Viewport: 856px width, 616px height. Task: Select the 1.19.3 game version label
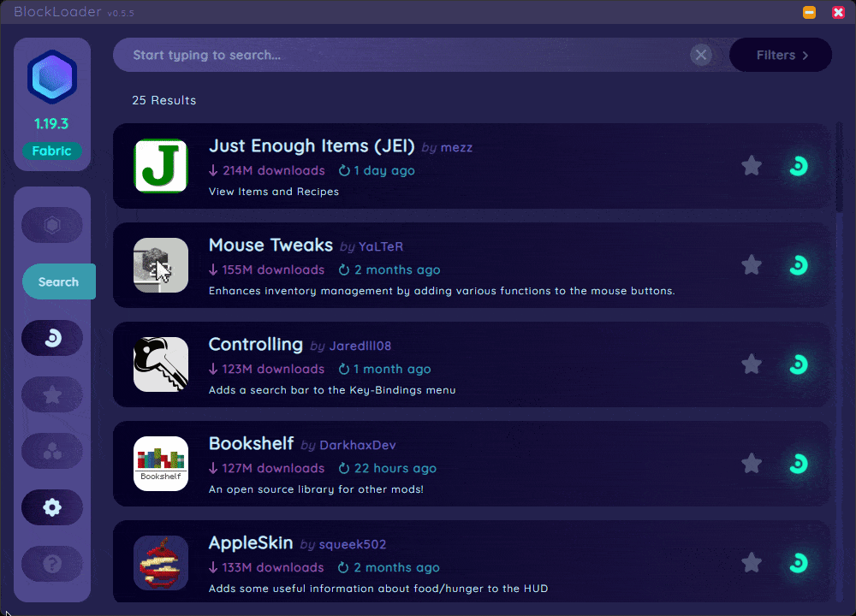pyautogui.click(x=52, y=124)
